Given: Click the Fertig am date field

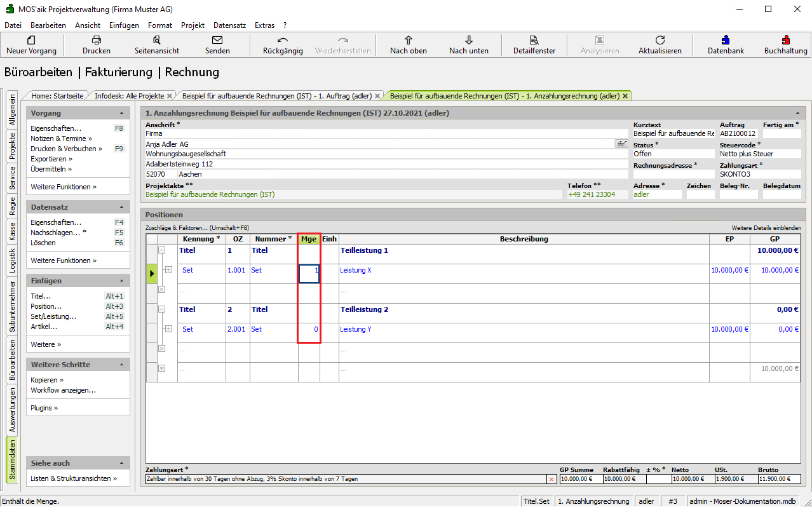Looking at the screenshot, I should pyautogui.click(x=782, y=133).
